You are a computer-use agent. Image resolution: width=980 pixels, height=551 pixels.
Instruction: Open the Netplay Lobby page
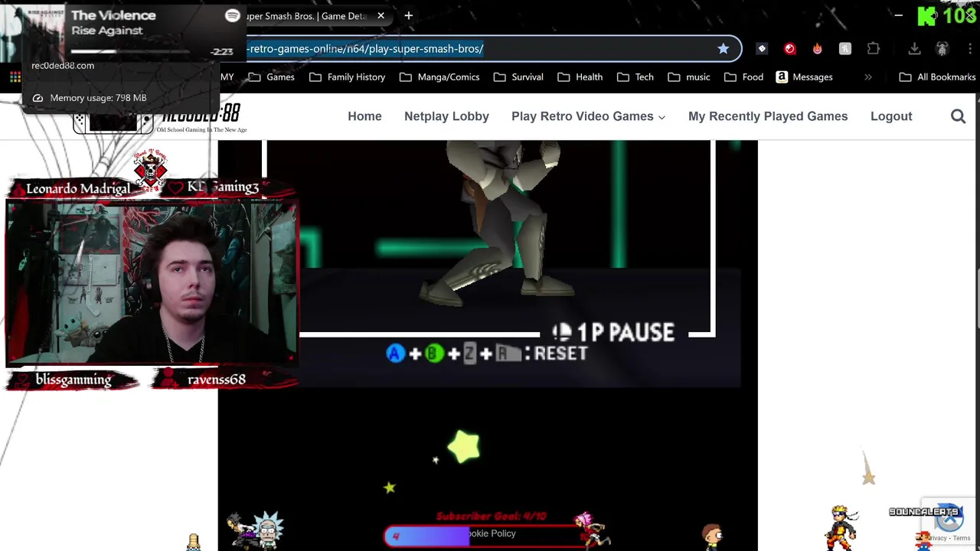click(x=446, y=116)
